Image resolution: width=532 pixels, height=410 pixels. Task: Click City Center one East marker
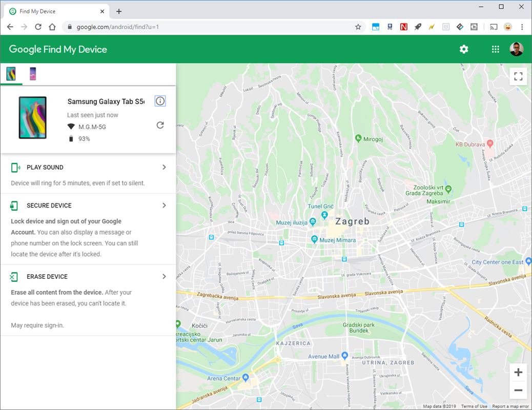point(528,261)
